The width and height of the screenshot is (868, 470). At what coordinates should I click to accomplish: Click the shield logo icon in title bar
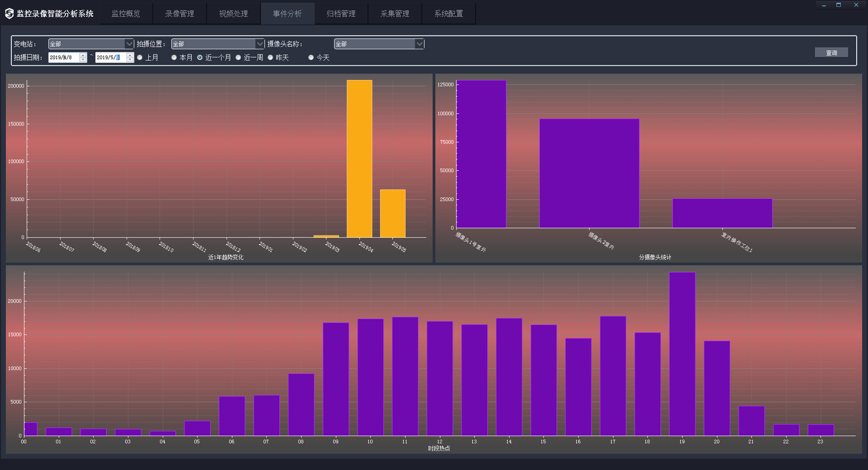[9, 14]
